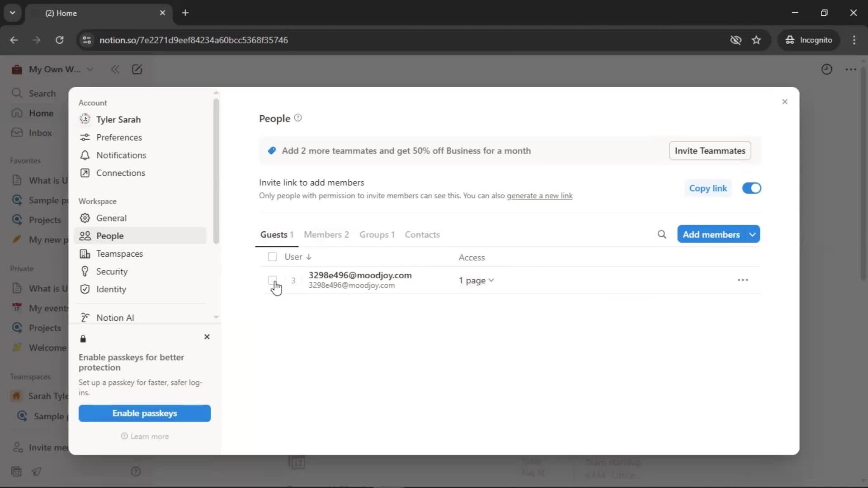The image size is (868, 488).
Task: Dismiss the passkeys promo card
Action: click(207, 337)
